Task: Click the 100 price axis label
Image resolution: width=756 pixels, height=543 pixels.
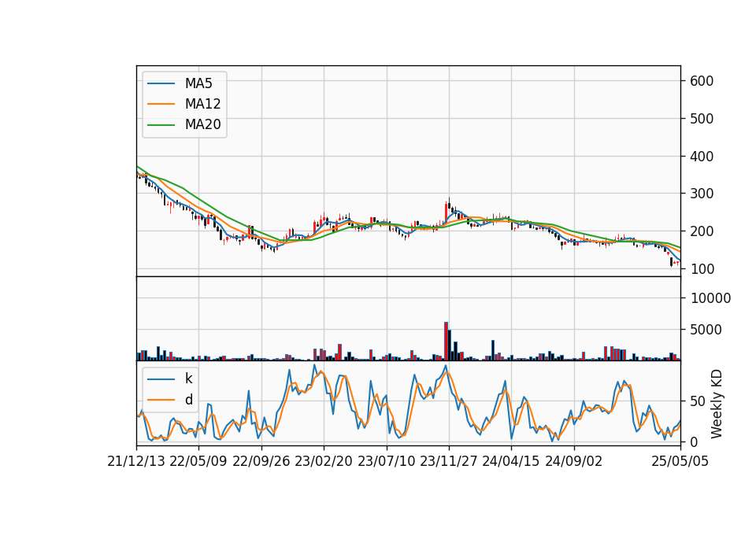Action: (702, 269)
